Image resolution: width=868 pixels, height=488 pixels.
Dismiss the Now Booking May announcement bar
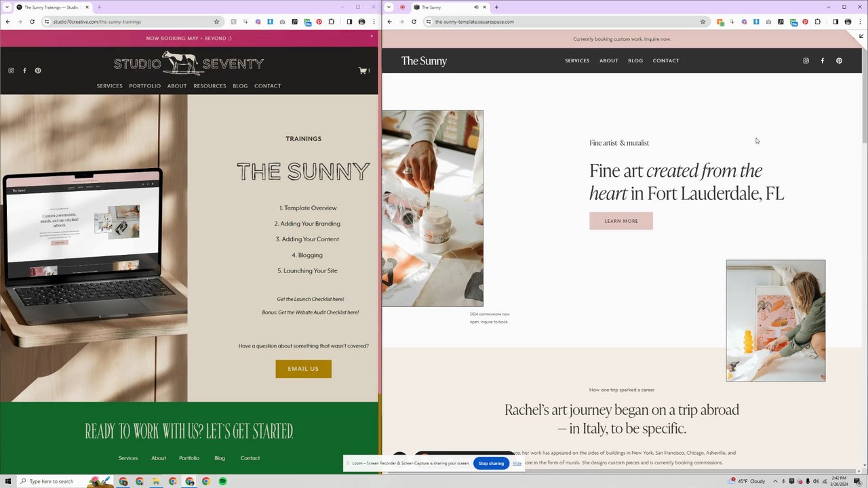point(372,36)
